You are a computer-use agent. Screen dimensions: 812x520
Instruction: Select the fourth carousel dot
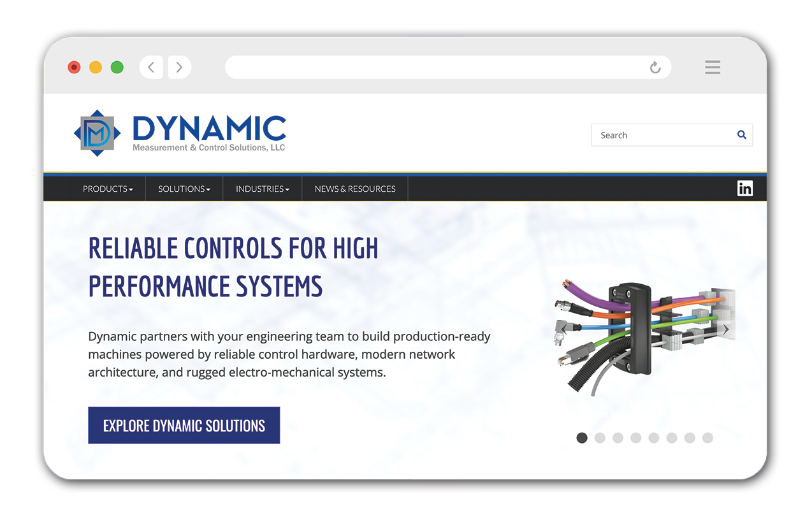click(x=635, y=438)
